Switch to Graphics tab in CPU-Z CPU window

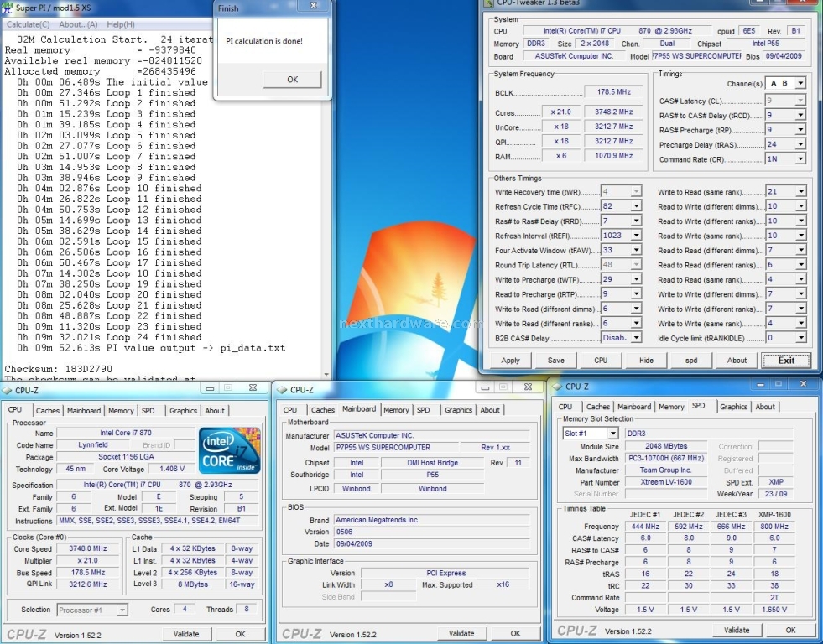point(183,411)
